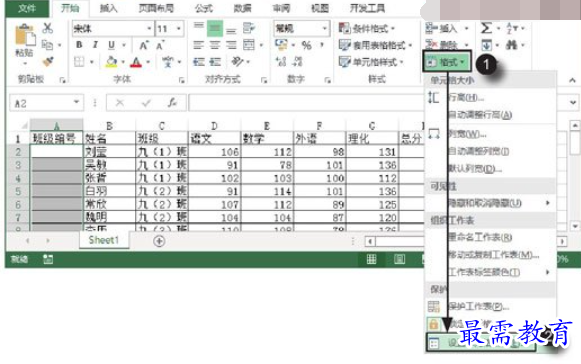Choose Protect Sheet menu entry
This screenshot has width=581, height=364.
click(490, 306)
